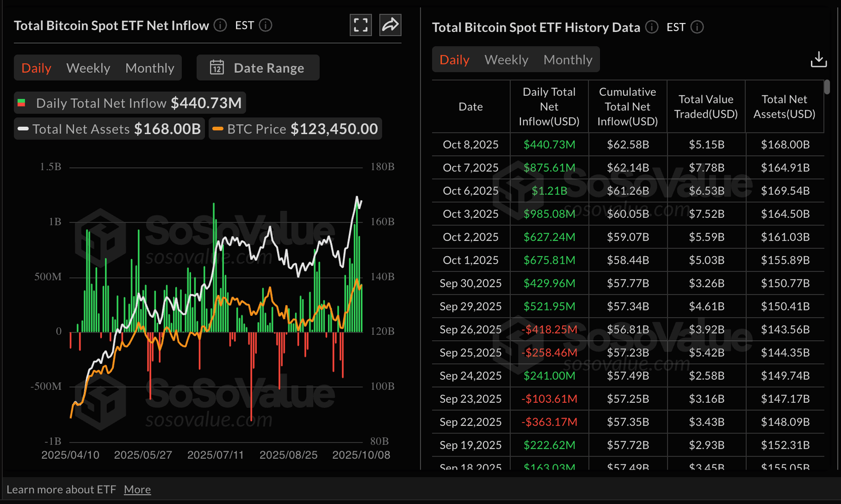Open the Date Range calendar picker
The width and height of the screenshot is (841, 504).
pyautogui.click(x=257, y=68)
